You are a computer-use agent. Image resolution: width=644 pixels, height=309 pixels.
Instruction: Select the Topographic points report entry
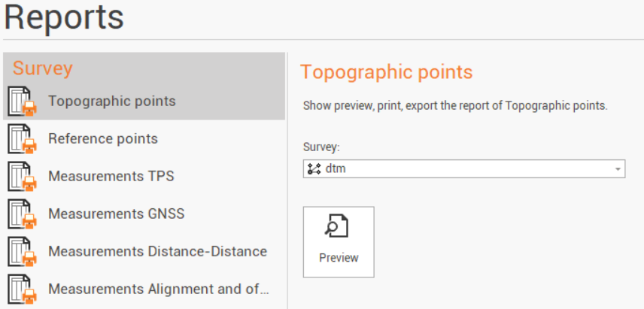[x=112, y=101]
